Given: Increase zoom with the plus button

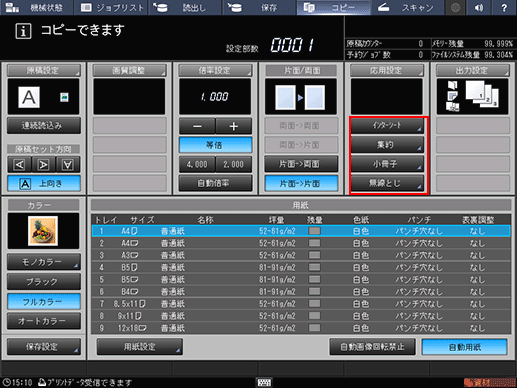Looking at the screenshot, I should (234, 126).
